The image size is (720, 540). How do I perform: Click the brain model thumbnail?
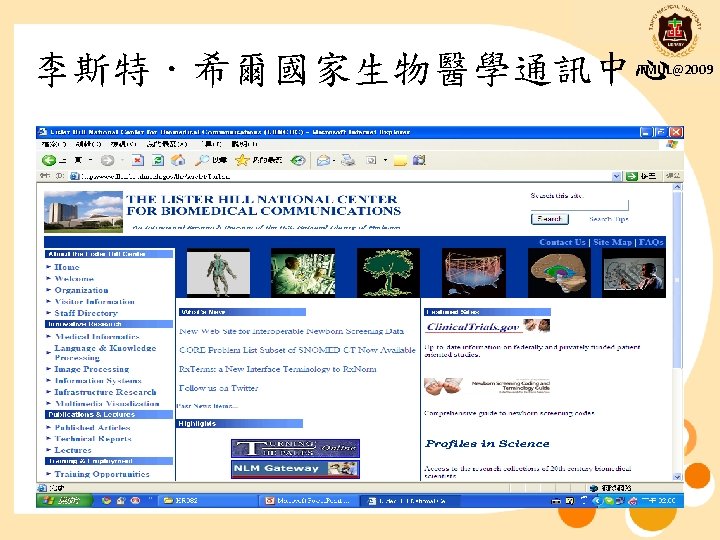pyautogui.click(x=559, y=273)
